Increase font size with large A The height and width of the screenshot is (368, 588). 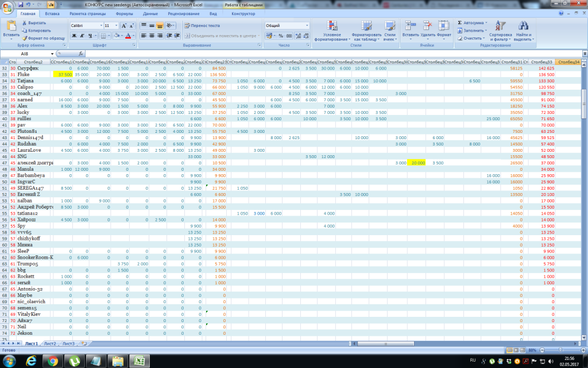click(124, 25)
